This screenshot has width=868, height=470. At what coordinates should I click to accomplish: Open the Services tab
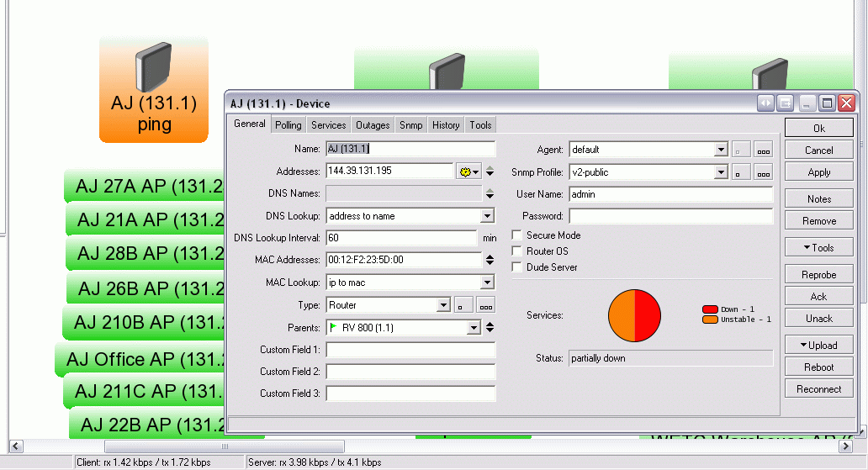328,125
